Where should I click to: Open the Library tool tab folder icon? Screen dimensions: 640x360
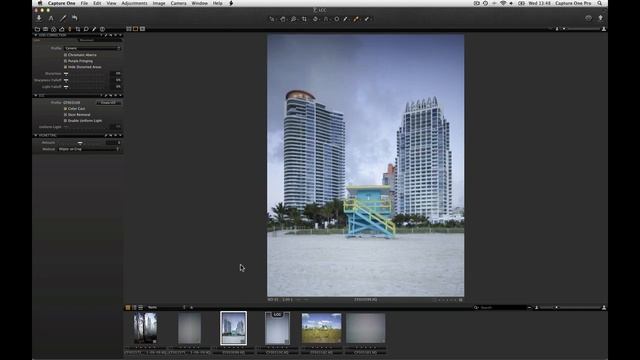(37, 29)
